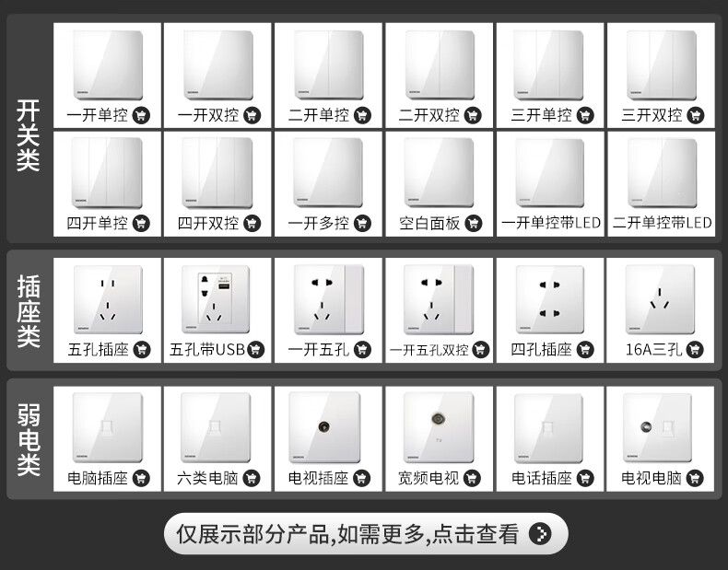This screenshot has width=728, height=570.
Task: Open the 四孔插座 socket image
Action: click(x=550, y=299)
